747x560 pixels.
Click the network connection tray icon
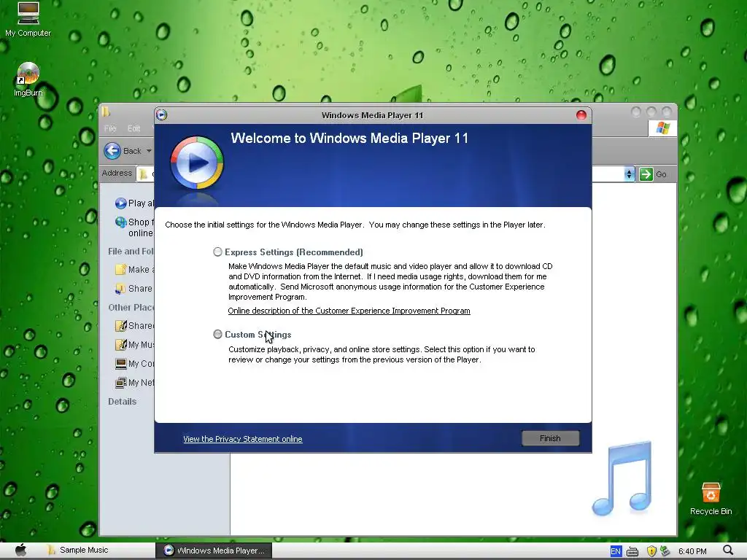click(x=665, y=551)
